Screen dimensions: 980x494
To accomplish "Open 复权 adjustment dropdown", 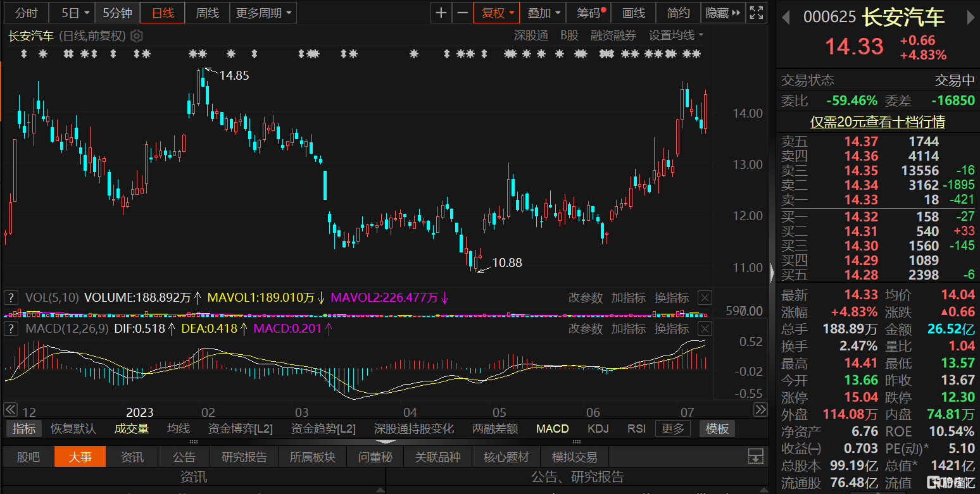I will click(498, 13).
